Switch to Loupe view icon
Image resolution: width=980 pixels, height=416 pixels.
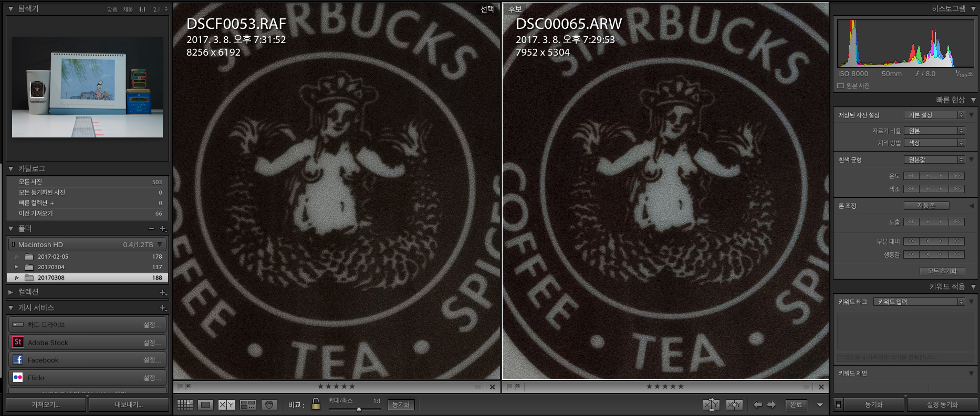[206, 404]
